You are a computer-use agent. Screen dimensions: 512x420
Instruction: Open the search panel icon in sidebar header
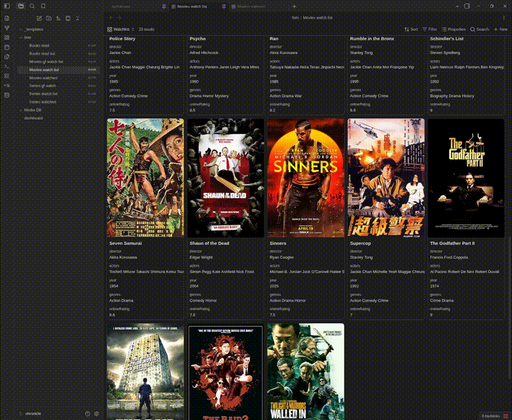[32, 6]
